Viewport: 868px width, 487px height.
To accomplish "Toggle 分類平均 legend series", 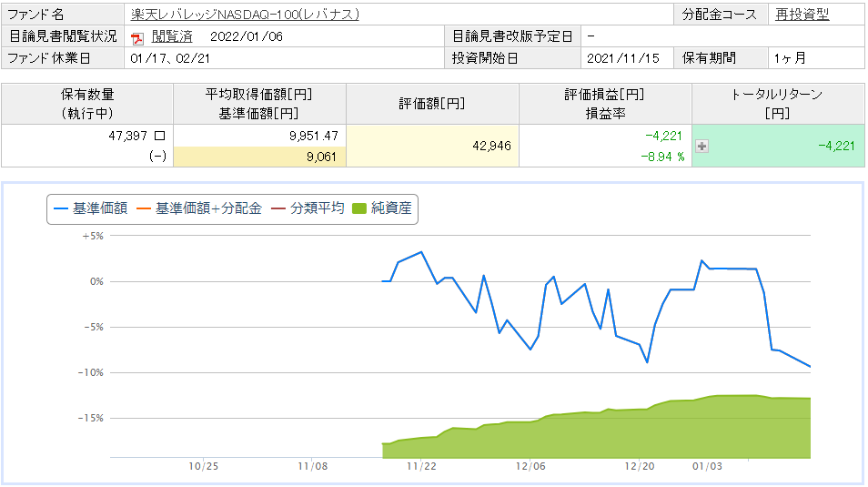I will tap(308, 208).
